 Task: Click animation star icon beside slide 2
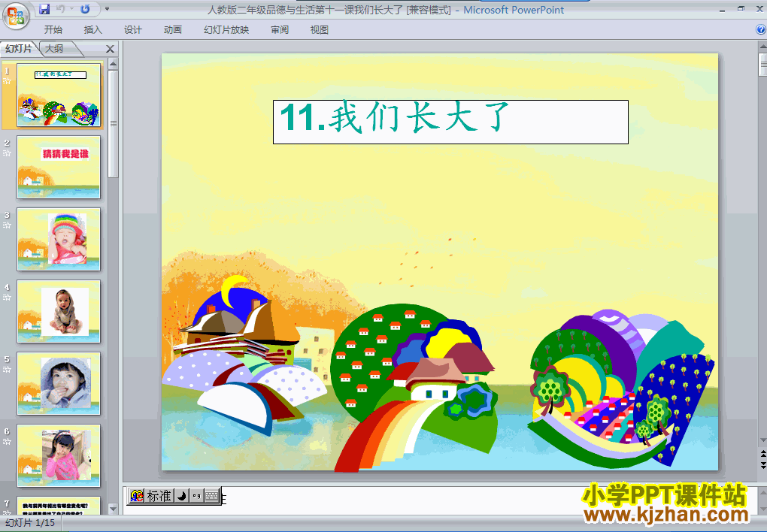[x=7, y=153]
